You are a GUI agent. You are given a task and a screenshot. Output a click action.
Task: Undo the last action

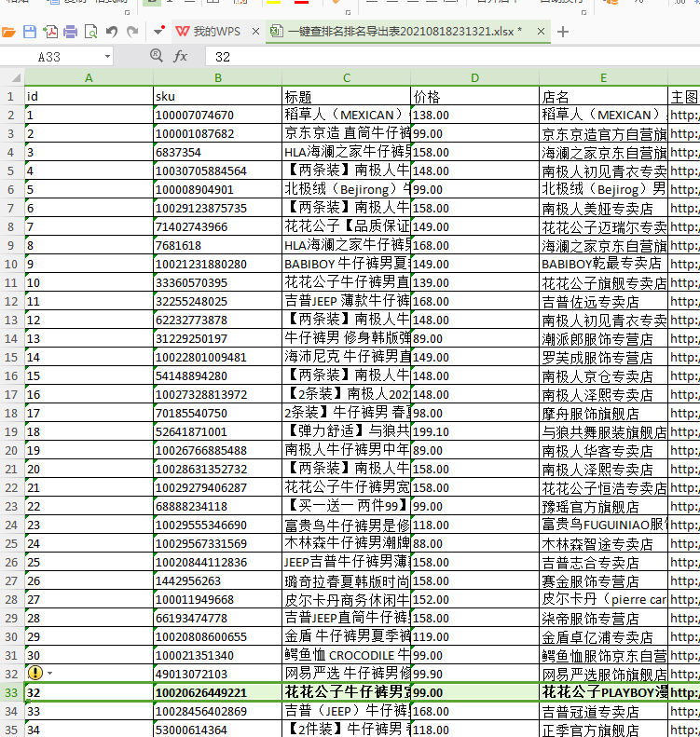click(x=112, y=32)
